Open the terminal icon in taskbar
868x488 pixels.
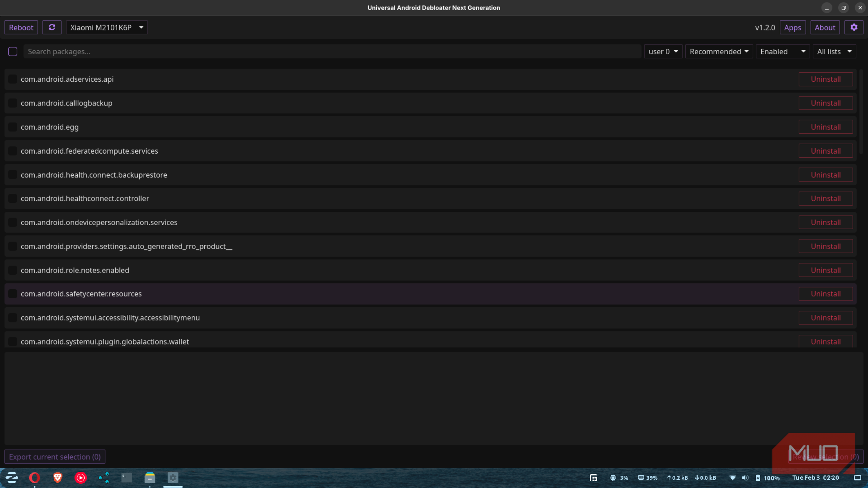(127, 478)
